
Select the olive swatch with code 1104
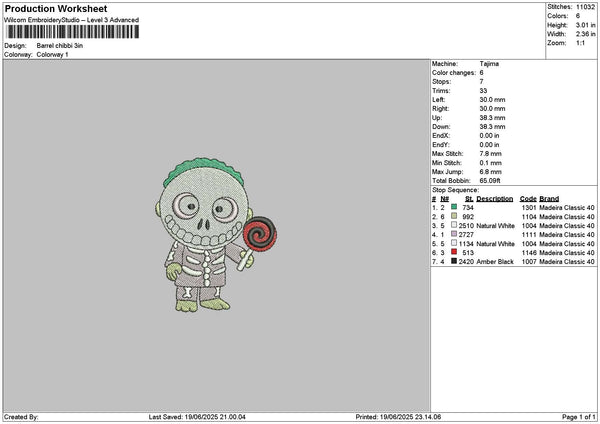[454, 216]
